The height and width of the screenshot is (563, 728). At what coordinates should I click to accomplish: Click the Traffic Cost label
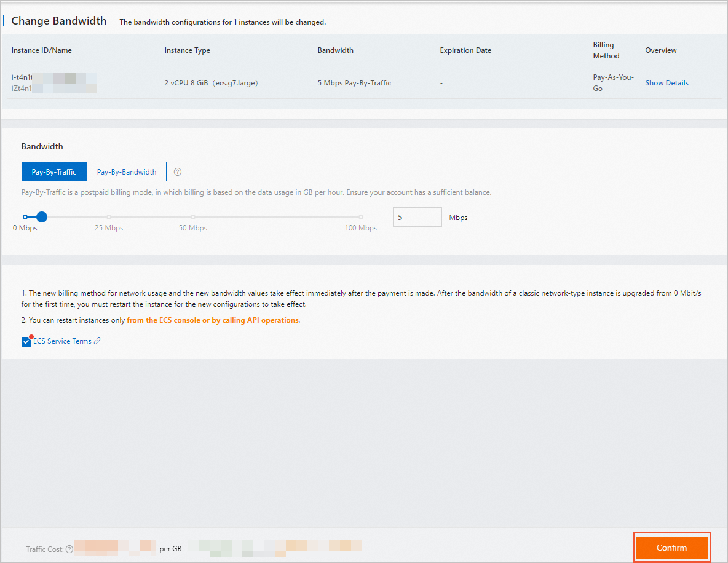tap(44, 549)
